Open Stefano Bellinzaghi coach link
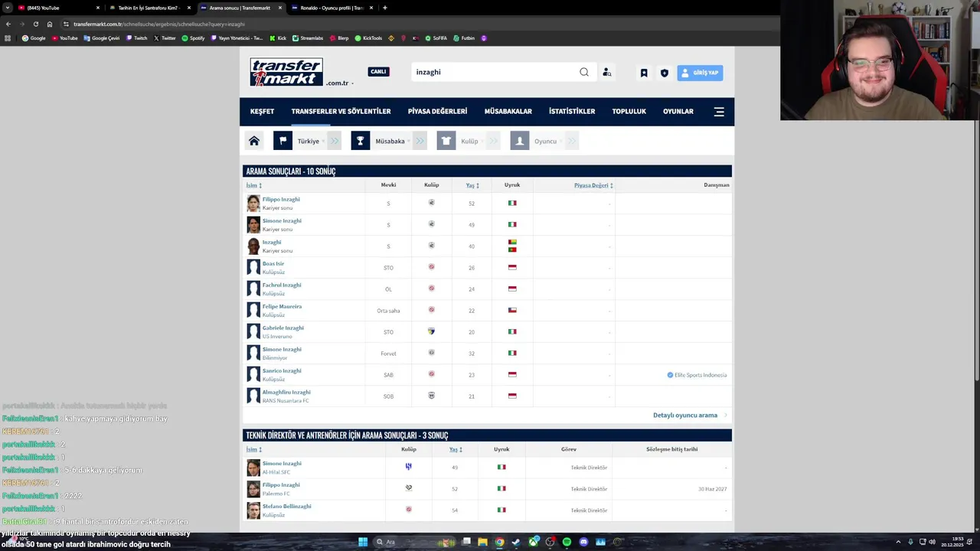Screen dimensions: 980x551 (287, 506)
